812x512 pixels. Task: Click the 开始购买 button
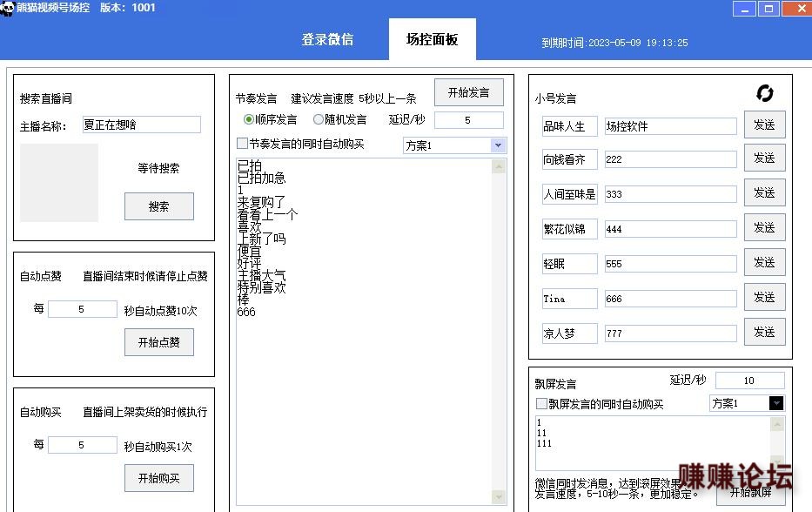(x=159, y=478)
